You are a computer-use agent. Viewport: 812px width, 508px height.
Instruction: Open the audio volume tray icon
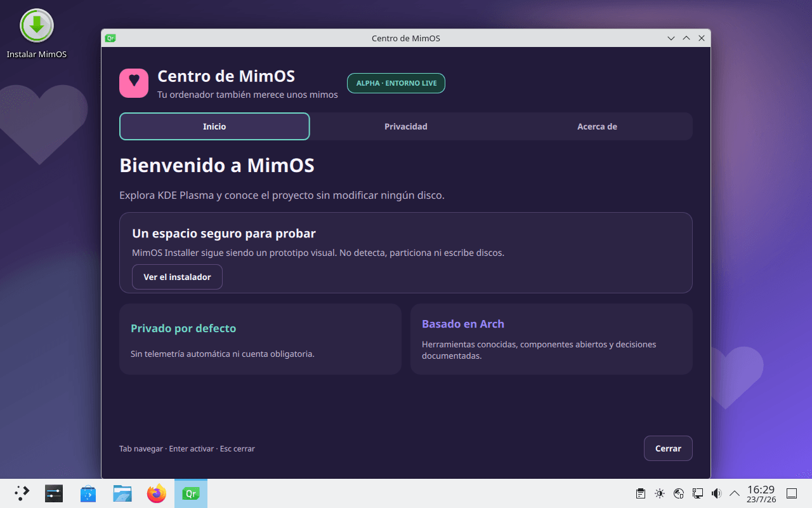pos(717,493)
